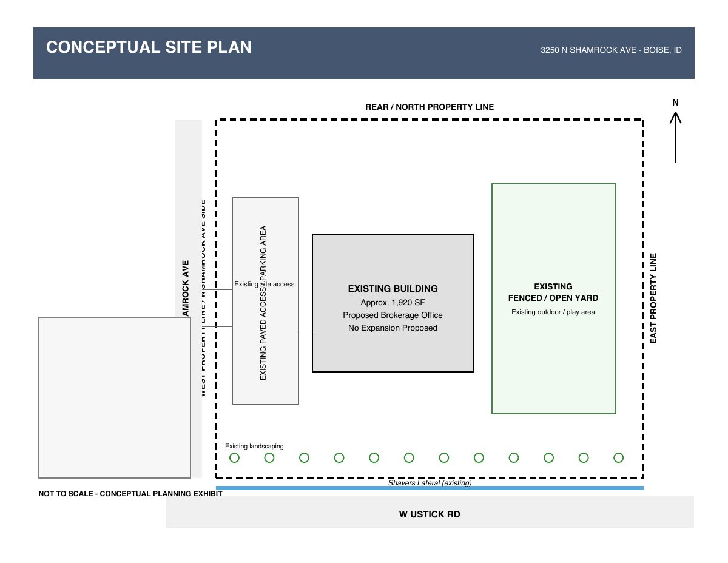Screen dimensions: 728x563
Task: Click 'No Expansion Proposed' text
Action: tap(393, 328)
